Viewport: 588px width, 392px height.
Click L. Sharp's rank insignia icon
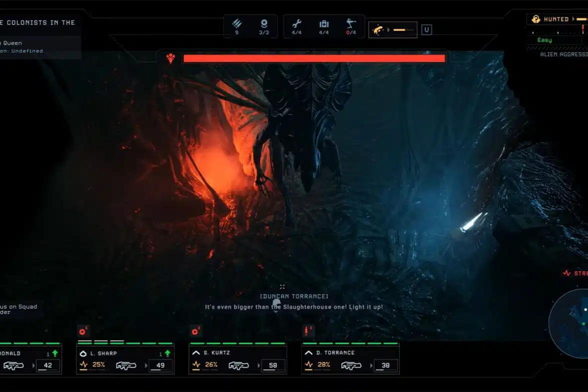83,353
